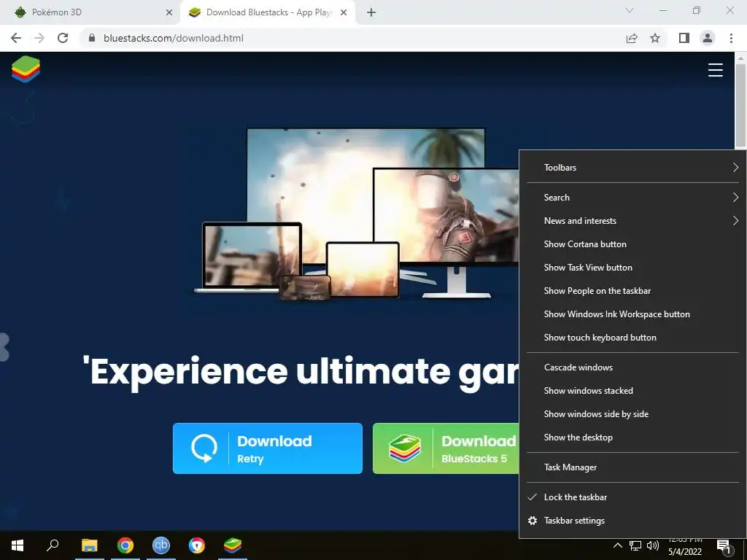Open the Chrome three-dot menu
This screenshot has height=560, width=747.
[731, 38]
